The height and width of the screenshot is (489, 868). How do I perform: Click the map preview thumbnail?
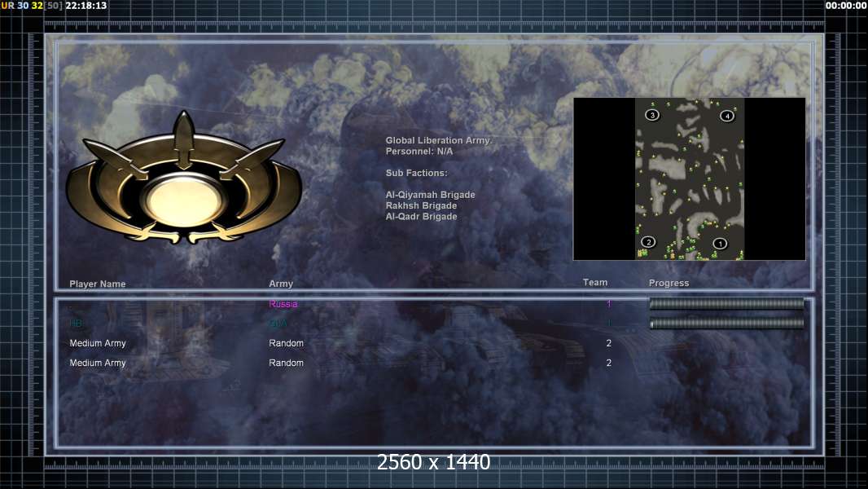tap(689, 178)
